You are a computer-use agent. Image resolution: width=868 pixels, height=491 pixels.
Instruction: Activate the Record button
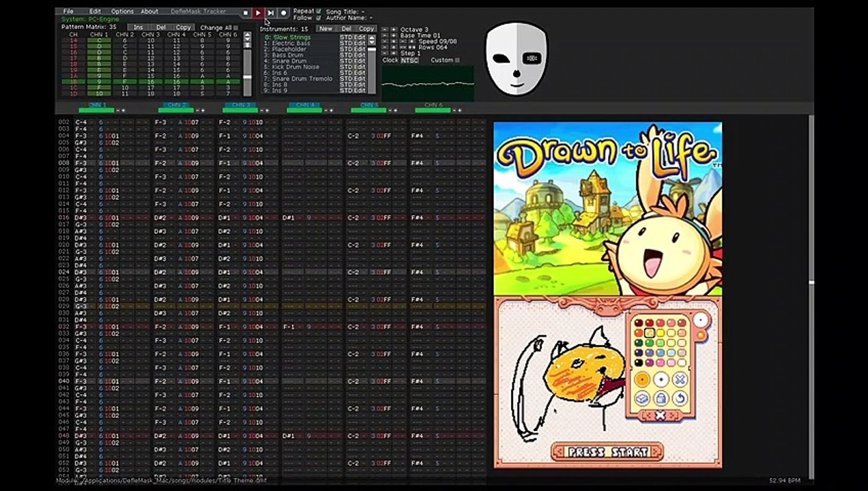tap(283, 13)
